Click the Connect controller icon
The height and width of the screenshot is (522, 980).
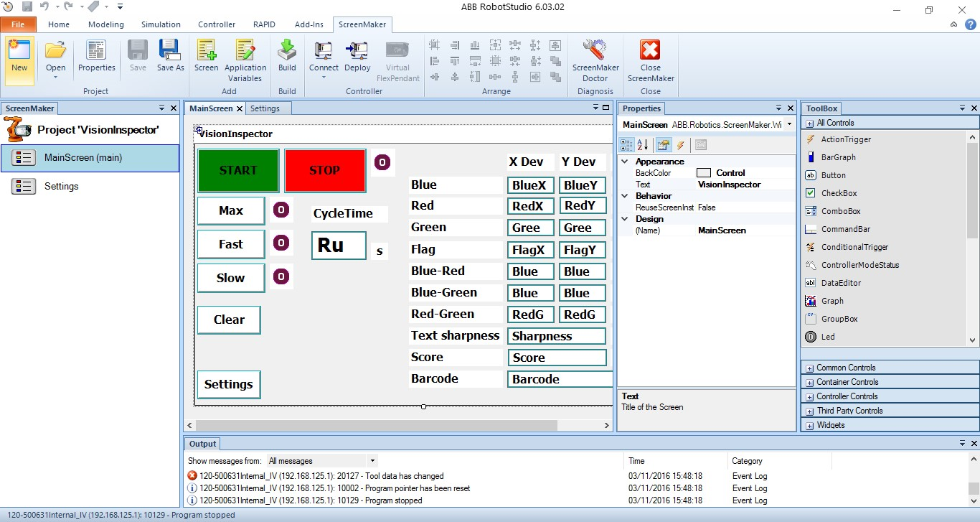coord(324,50)
